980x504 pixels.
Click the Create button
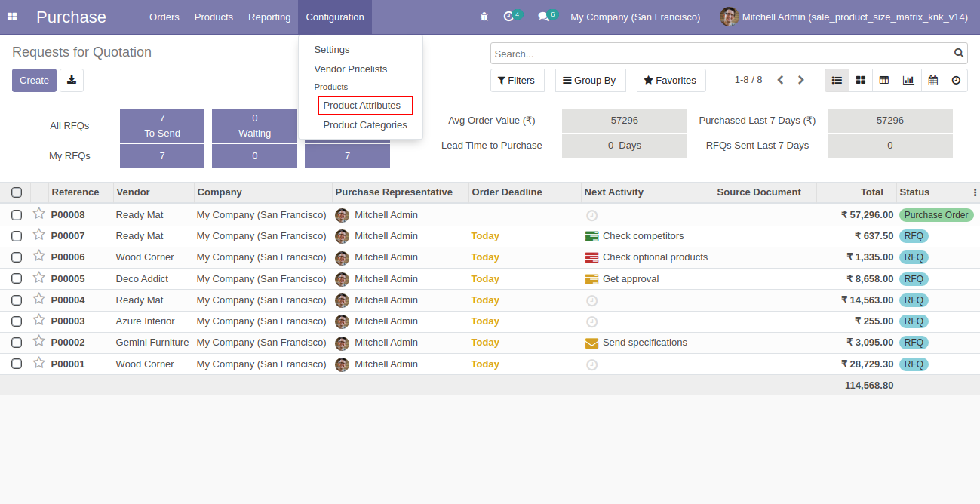point(34,80)
